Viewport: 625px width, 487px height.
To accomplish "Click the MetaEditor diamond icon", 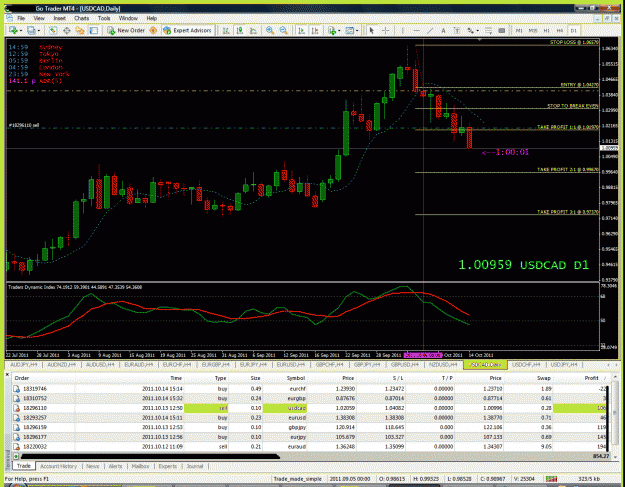I will [153, 30].
